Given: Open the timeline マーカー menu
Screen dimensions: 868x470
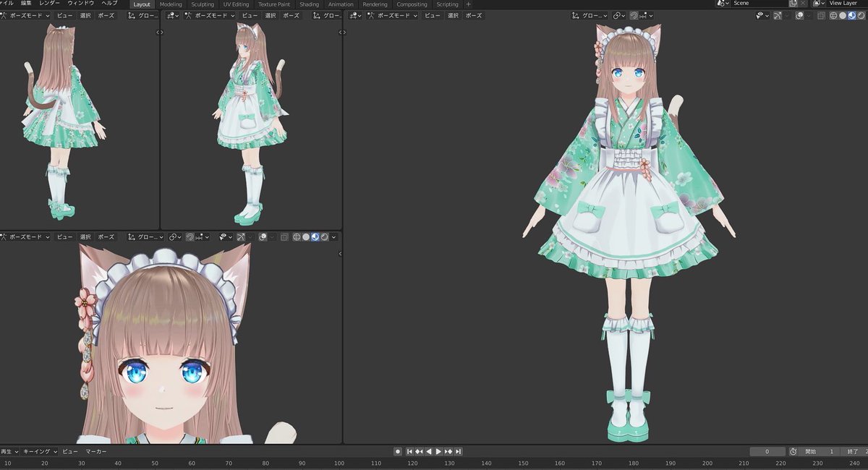Looking at the screenshot, I should coord(96,451).
